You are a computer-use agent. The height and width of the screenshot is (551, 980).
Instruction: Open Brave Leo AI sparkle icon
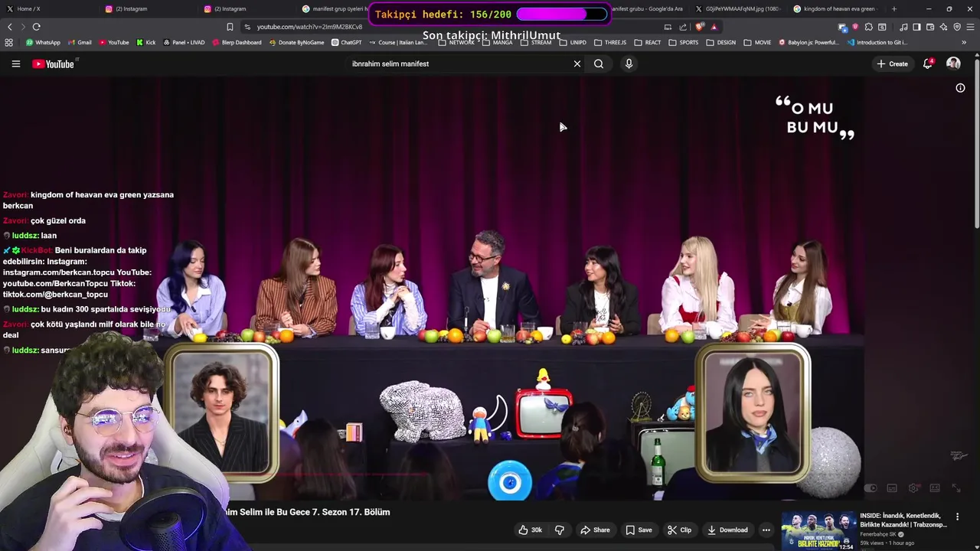point(943,27)
